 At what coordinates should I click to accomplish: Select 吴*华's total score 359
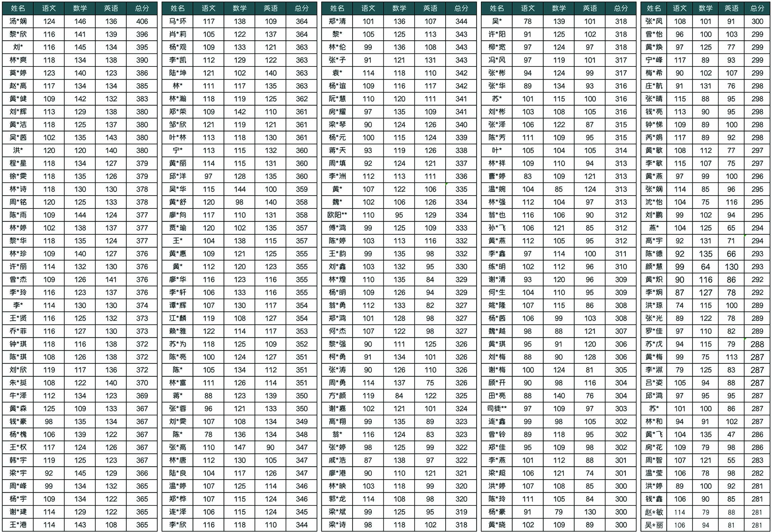coord(302,189)
